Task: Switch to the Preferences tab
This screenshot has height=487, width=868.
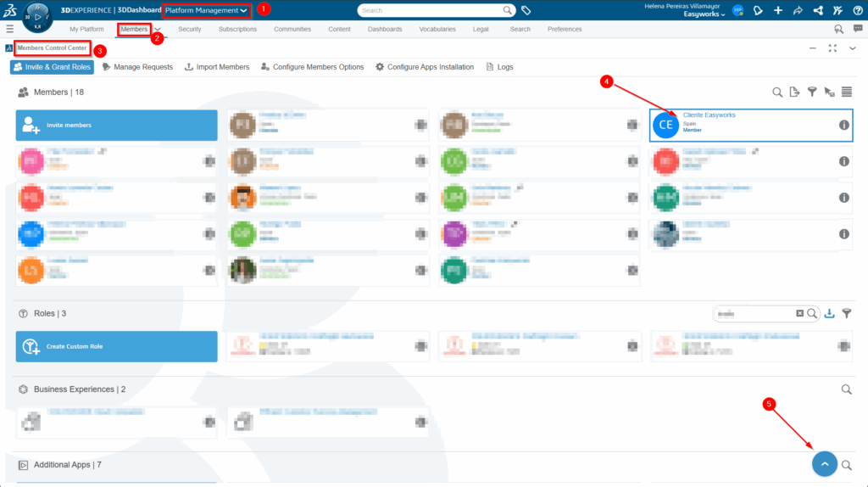Action: (565, 29)
